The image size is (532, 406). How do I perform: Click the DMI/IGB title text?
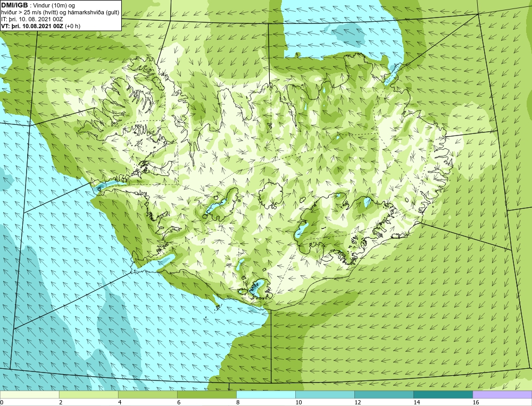[14, 5]
